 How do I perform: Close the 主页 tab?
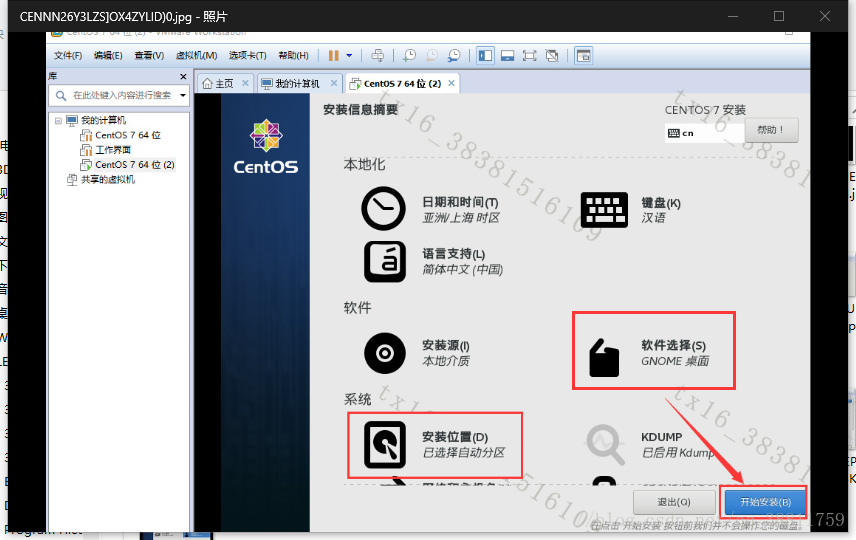coord(245,83)
